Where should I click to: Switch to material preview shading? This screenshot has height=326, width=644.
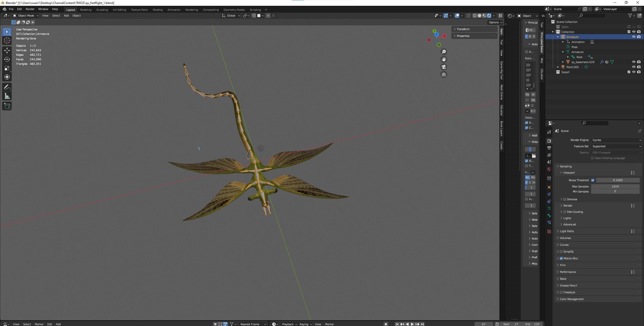[x=484, y=16]
